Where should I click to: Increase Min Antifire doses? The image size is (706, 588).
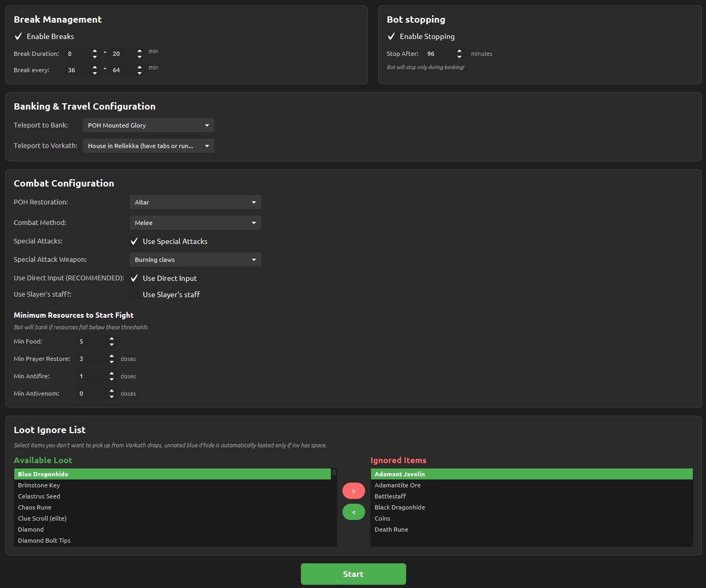click(112, 374)
